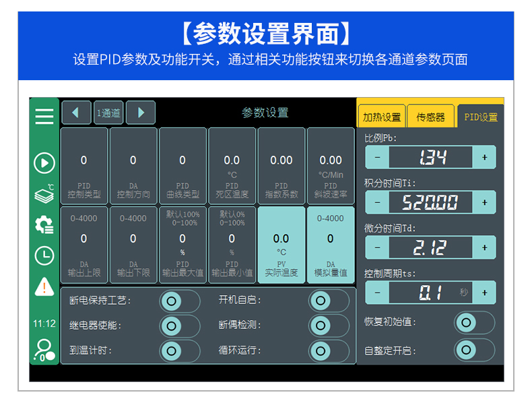532x403 pixels.
Task: Switch to the 传感器 tab
Action: (x=431, y=117)
